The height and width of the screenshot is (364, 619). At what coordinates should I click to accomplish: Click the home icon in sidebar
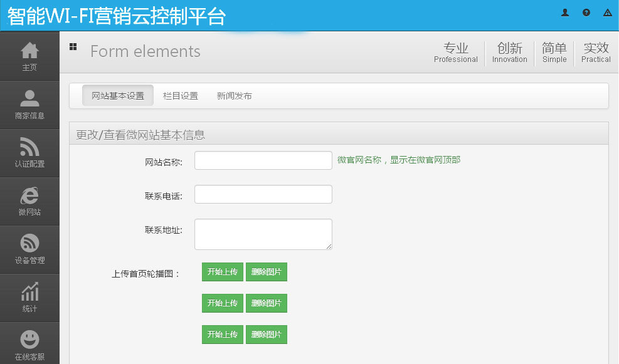click(x=29, y=50)
